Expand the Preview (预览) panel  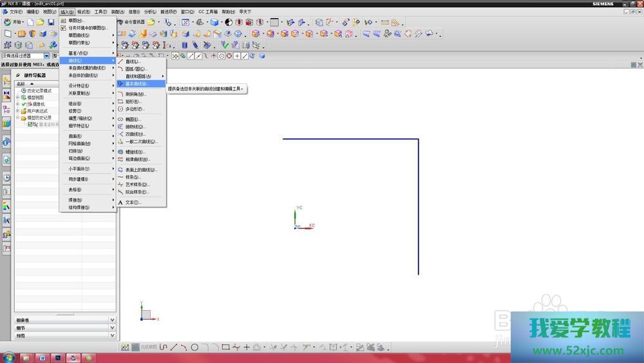pos(112,335)
